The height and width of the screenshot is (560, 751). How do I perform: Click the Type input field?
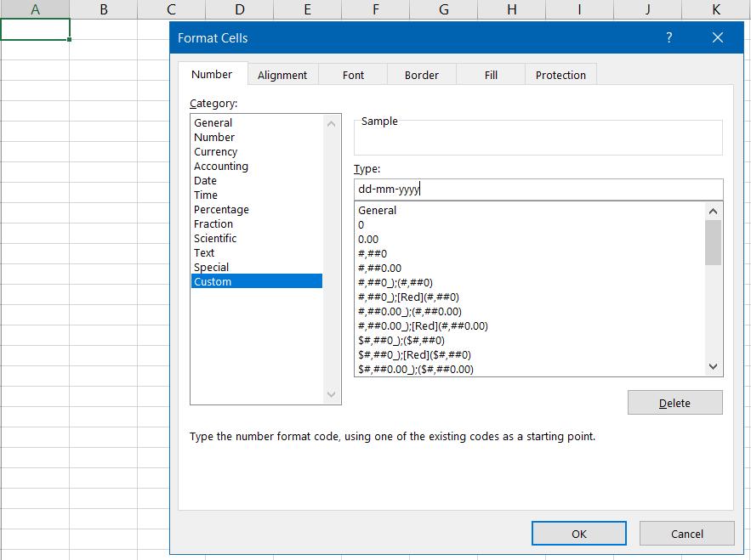(538, 189)
